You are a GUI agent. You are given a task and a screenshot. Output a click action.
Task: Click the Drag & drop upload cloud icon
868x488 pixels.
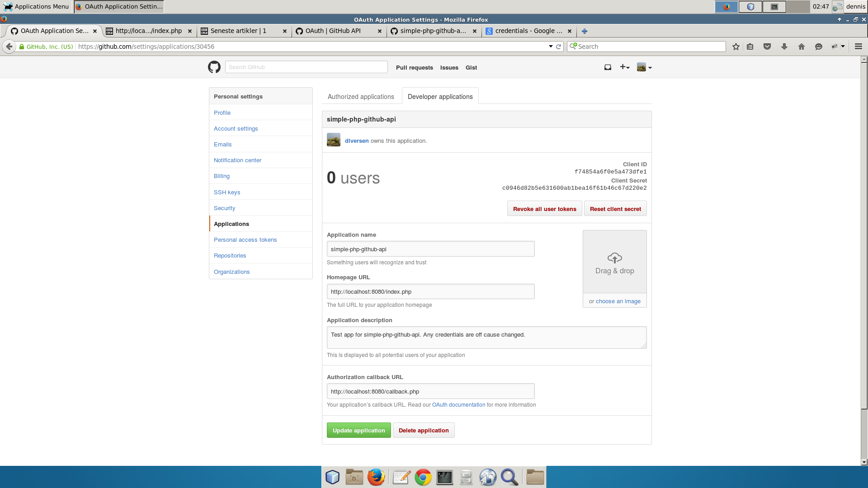pos(615,258)
